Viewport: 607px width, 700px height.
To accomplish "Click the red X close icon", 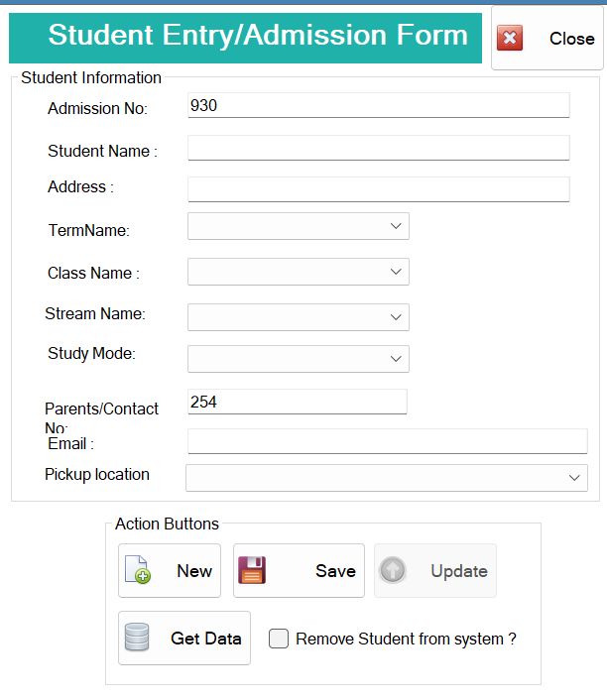I will coord(510,38).
